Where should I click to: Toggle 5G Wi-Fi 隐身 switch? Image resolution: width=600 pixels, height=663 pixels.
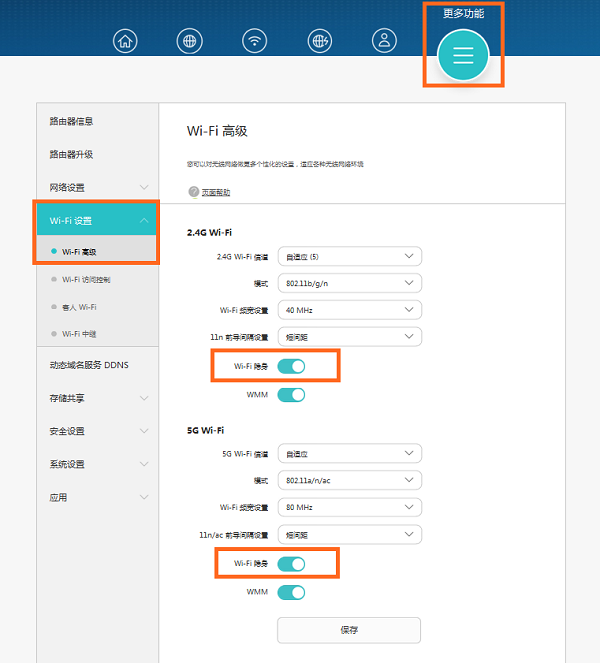click(291, 564)
